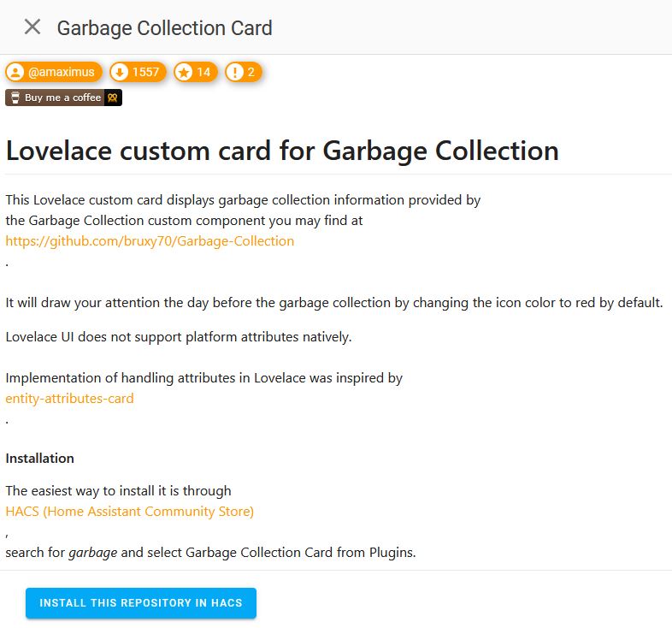Click the person icon beside @amaximus
Image resolution: width=672 pixels, height=628 pixels.
click(x=15, y=72)
